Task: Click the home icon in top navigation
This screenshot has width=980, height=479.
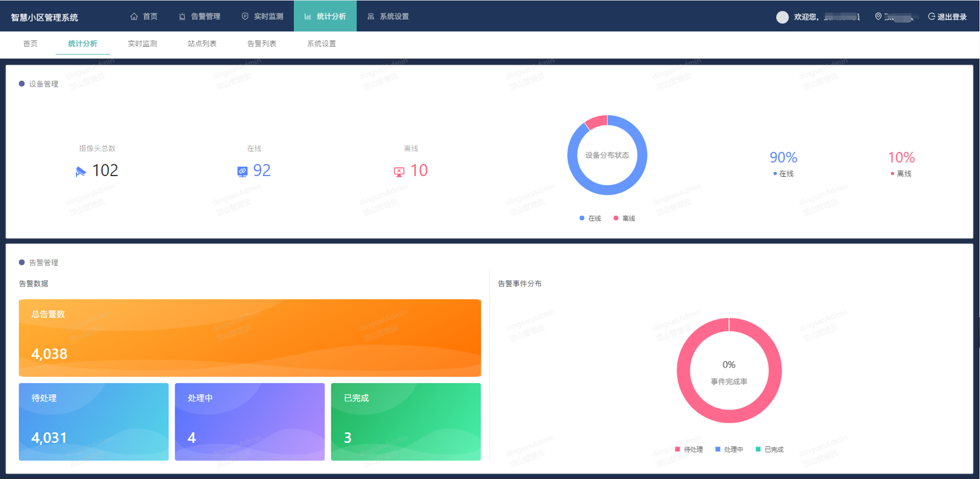Action: (134, 17)
